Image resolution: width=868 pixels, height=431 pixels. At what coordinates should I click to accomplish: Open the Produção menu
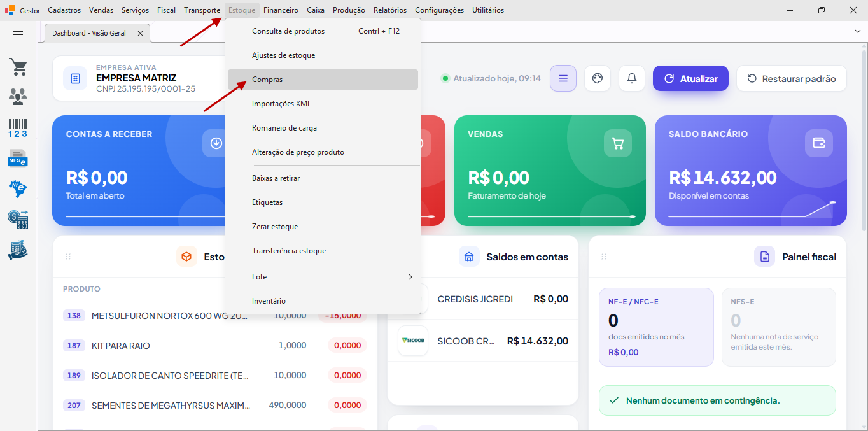point(349,10)
